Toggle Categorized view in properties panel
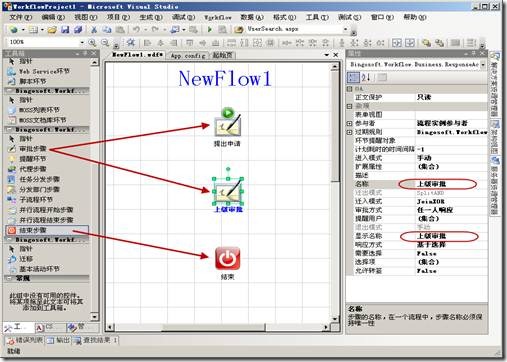The width and height of the screenshot is (507, 362). tap(353, 78)
